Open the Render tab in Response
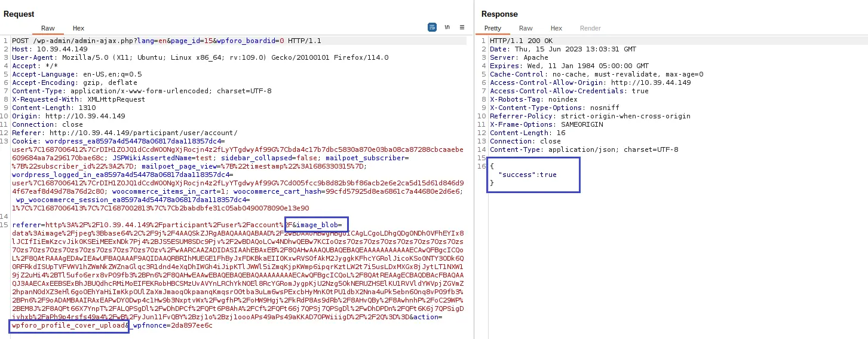Screen dimensions: 868x339 (590, 28)
